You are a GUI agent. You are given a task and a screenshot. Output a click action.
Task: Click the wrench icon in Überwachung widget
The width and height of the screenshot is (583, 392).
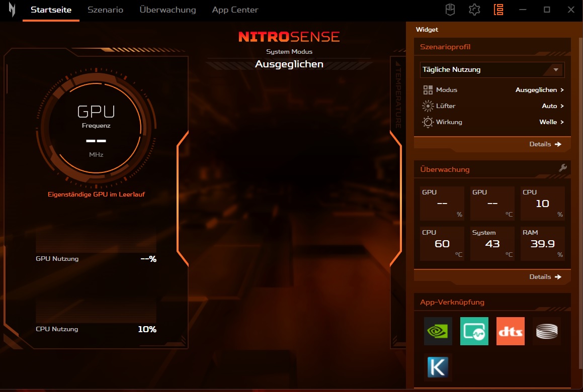[x=563, y=168]
